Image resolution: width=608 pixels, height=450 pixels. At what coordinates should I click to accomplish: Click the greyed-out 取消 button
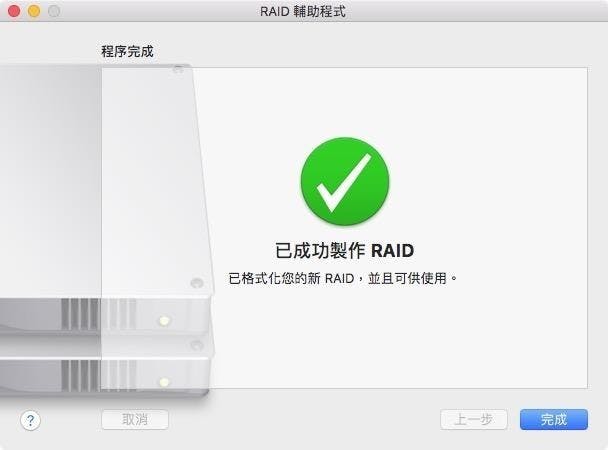135,419
